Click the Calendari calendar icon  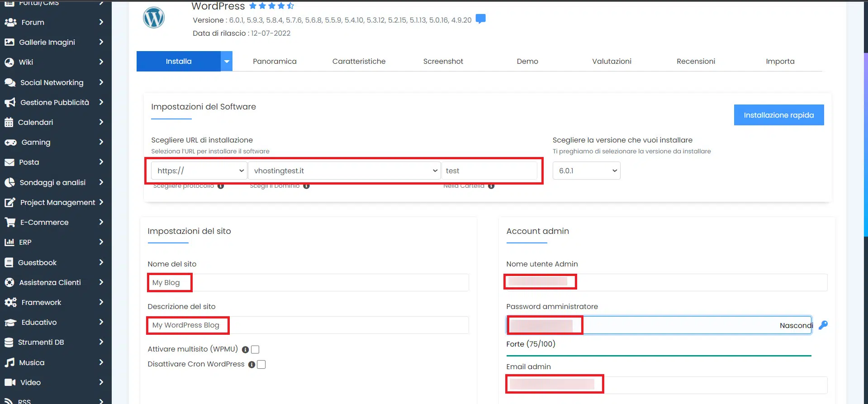coord(9,122)
